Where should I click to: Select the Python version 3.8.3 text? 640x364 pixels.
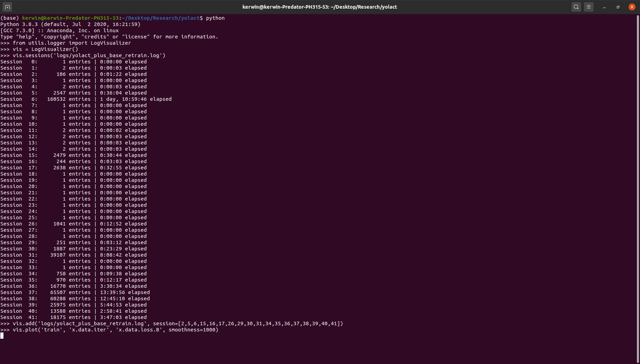click(x=29, y=24)
